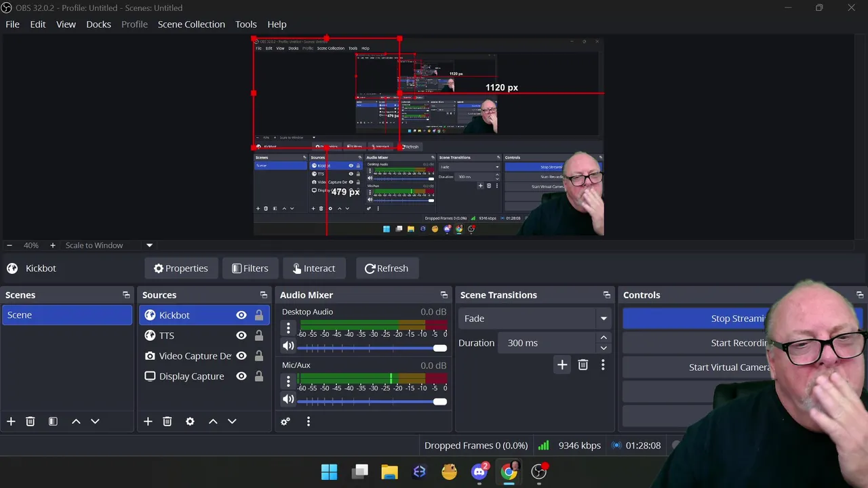
Task: Open source properties gear in Sources dock
Action: (190, 422)
